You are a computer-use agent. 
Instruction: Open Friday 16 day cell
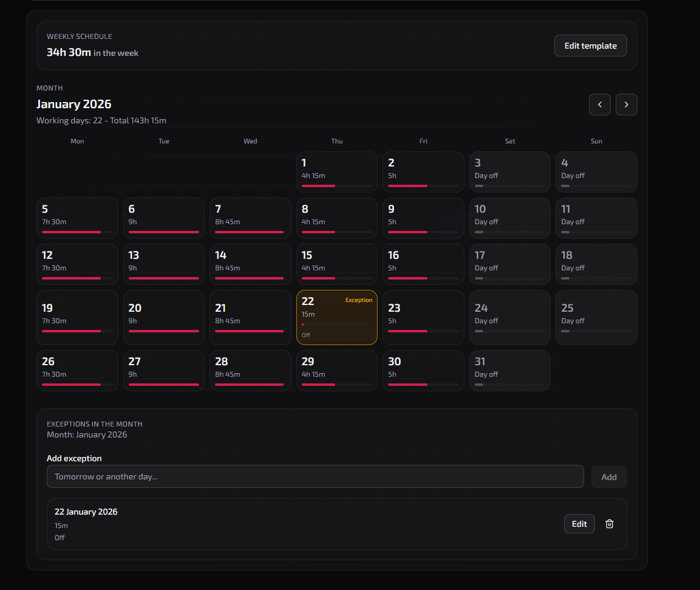(423, 264)
